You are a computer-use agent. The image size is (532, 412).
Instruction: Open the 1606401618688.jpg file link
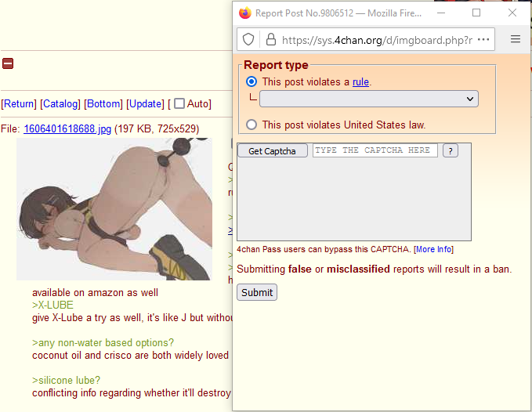(67, 129)
